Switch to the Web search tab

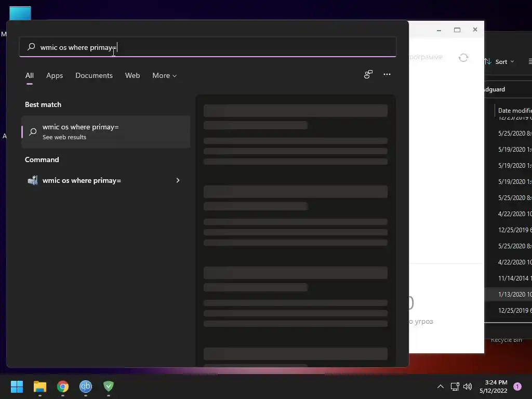pyautogui.click(x=132, y=75)
